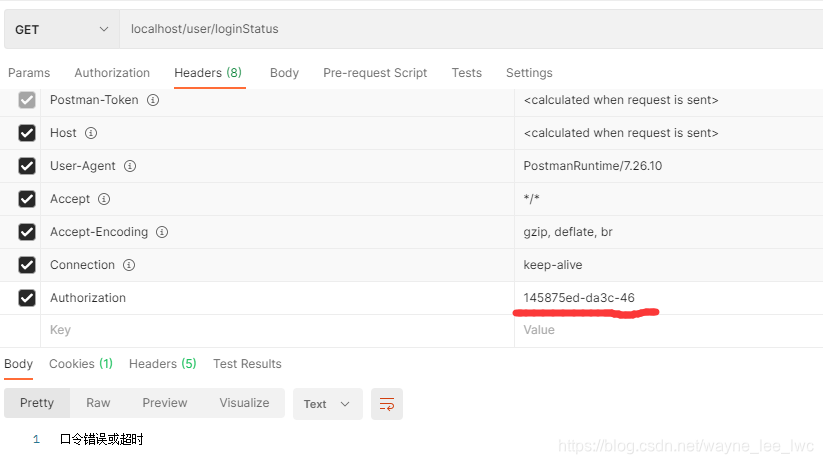The width and height of the screenshot is (823, 464).
Task: Disable the Authorization header checkbox
Action: [27, 298]
